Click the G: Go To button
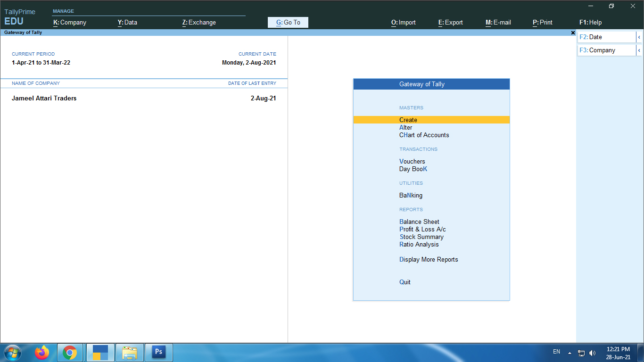 coord(288,22)
